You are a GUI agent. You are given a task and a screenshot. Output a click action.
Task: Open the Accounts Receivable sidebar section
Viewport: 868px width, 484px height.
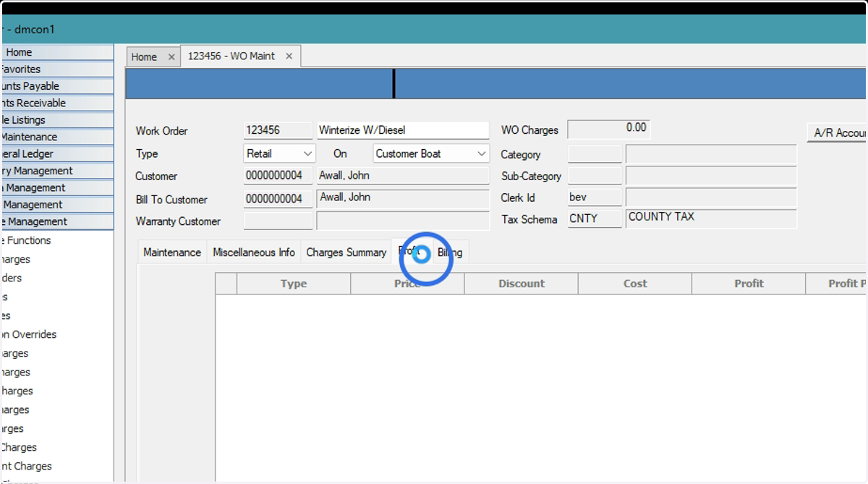point(56,103)
